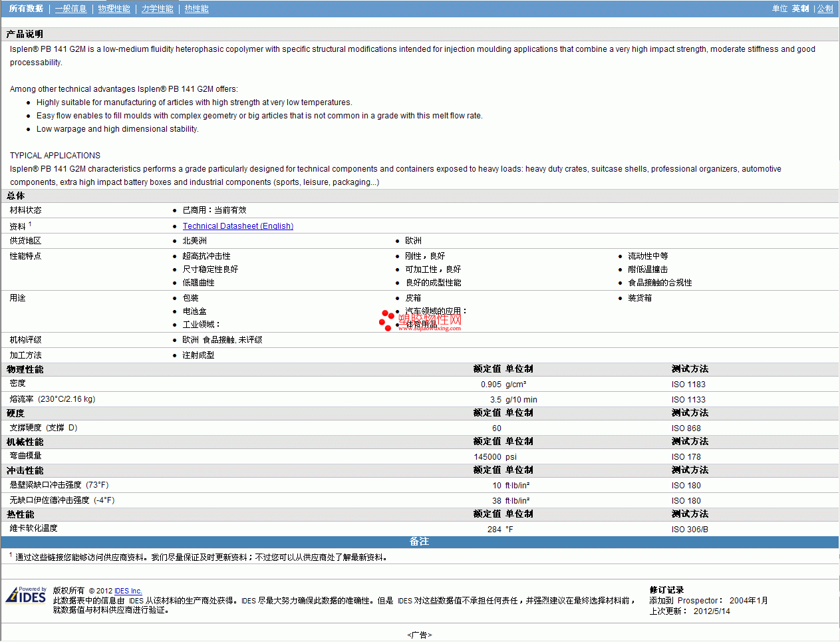Click the 欧洲 supply region
The image size is (840, 642).
pos(413,241)
